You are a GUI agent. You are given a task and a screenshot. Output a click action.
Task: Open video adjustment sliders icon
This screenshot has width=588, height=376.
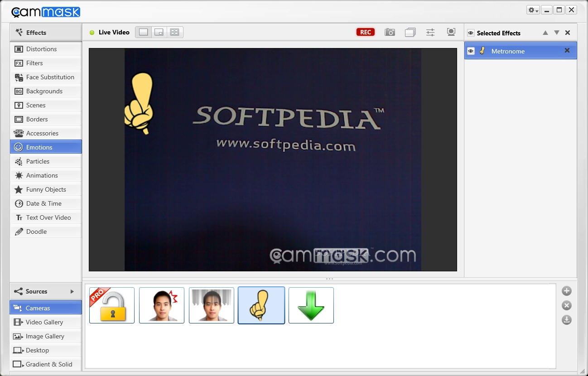click(x=430, y=32)
